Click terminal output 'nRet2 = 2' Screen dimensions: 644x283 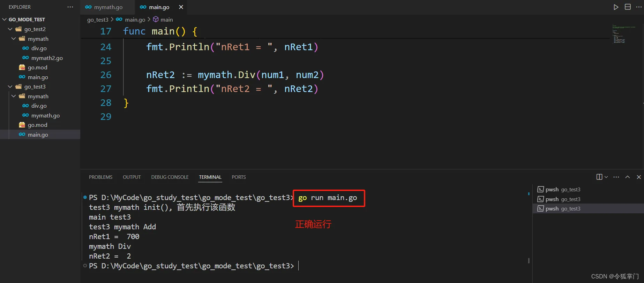[110, 256]
